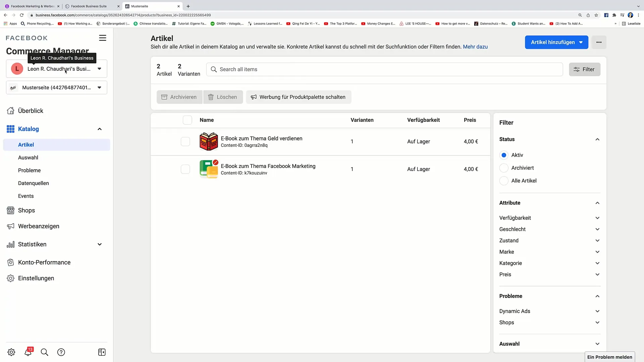644x362 pixels.
Task: Navigate to Datenquellen section
Action: point(34,183)
